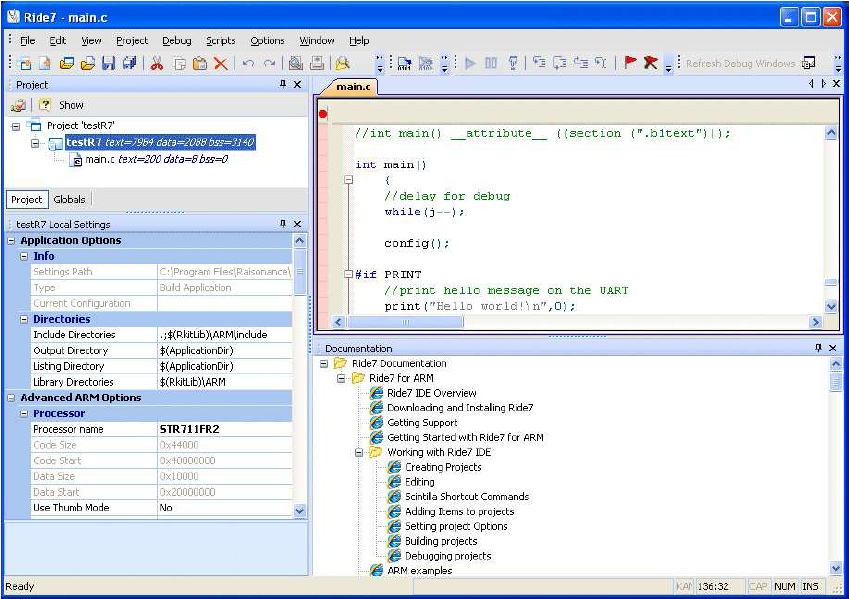Click the red X Delete toolbar icon
849x599 pixels.
(221, 64)
